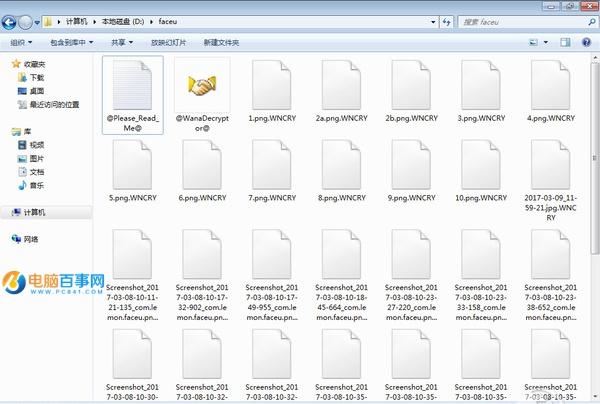Open the help question mark icon

[587, 43]
